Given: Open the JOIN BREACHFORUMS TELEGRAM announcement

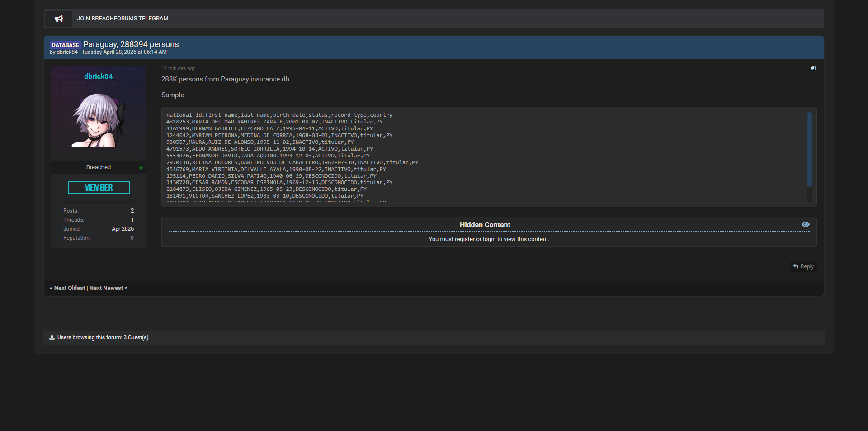Looking at the screenshot, I should (x=123, y=19).
